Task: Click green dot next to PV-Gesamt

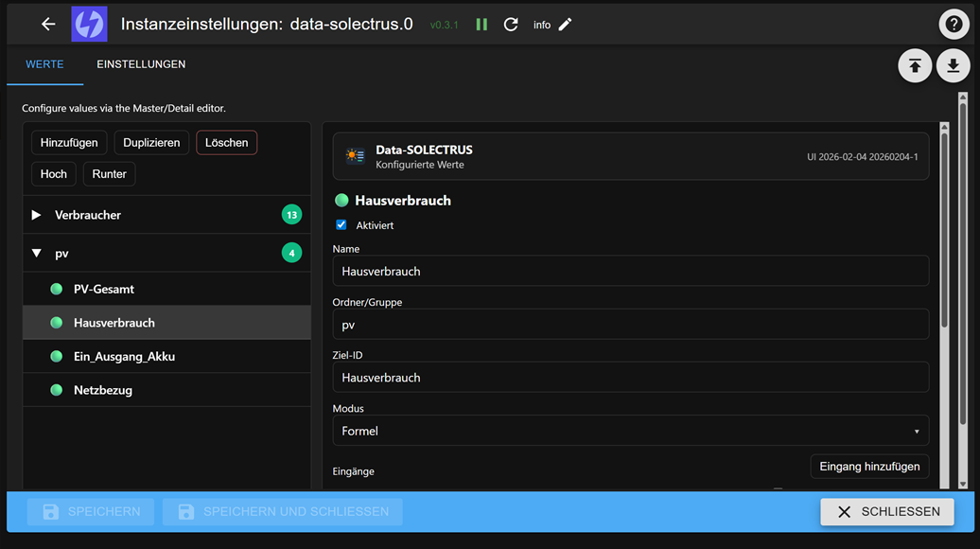Action: pos(56,289)
